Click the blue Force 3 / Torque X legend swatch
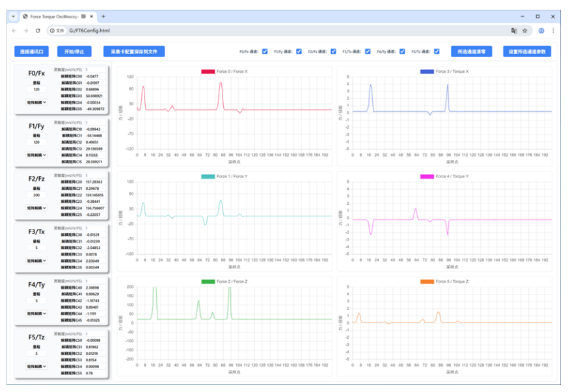 coord(427,72)
